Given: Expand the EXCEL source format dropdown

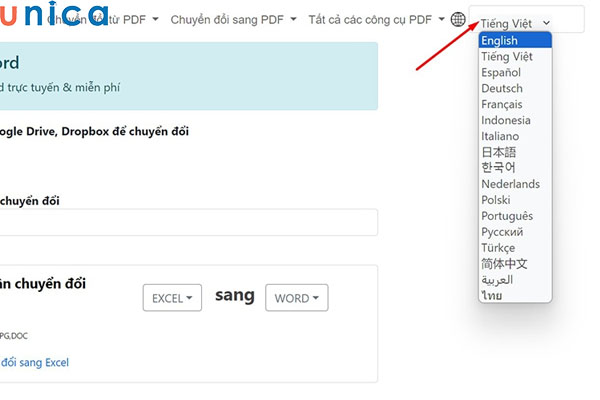Looking at the screenshot, I should tap(173, 298).
